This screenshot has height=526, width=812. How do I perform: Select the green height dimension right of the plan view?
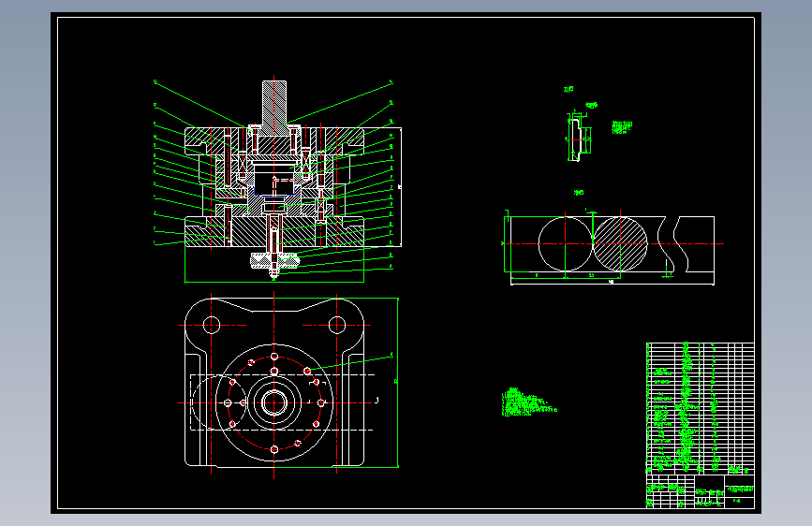point(397,383)
